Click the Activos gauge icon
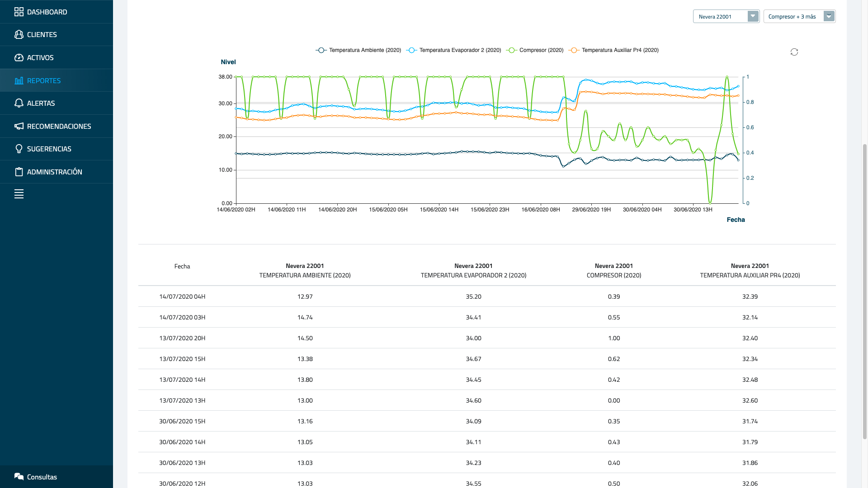This screenshot has width=868, height=488. click(x=19, y=57)
